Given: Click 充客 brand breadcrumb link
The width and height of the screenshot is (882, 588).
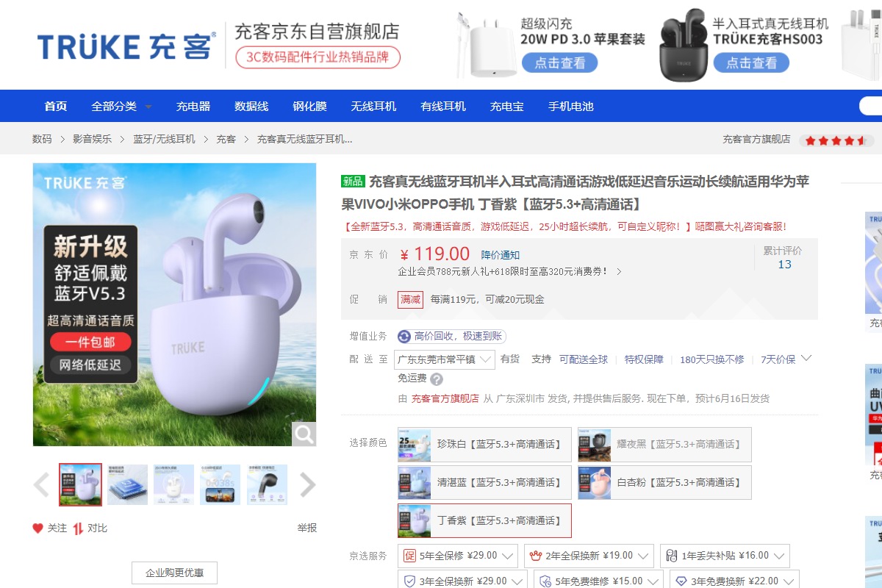Looking at the screenshot, I should pyautogui.click(x=226, y=139).
